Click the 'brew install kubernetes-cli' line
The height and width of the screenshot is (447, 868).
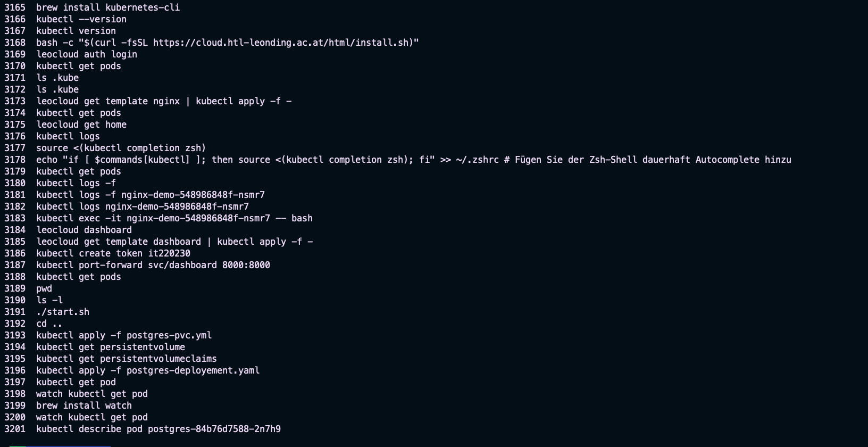[107, 7]
